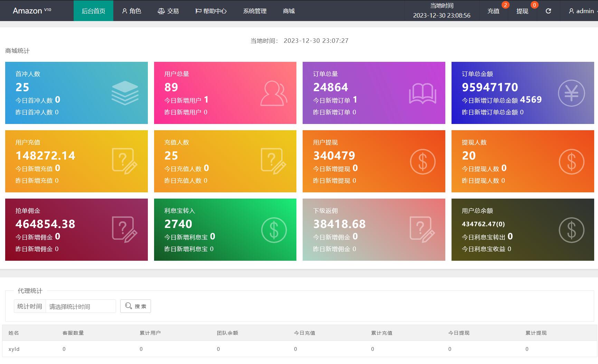This screenshot has width=598, height=364.
Task: Click the edit-question icon in 用户充值 card
Action: [x=125, y=161]
